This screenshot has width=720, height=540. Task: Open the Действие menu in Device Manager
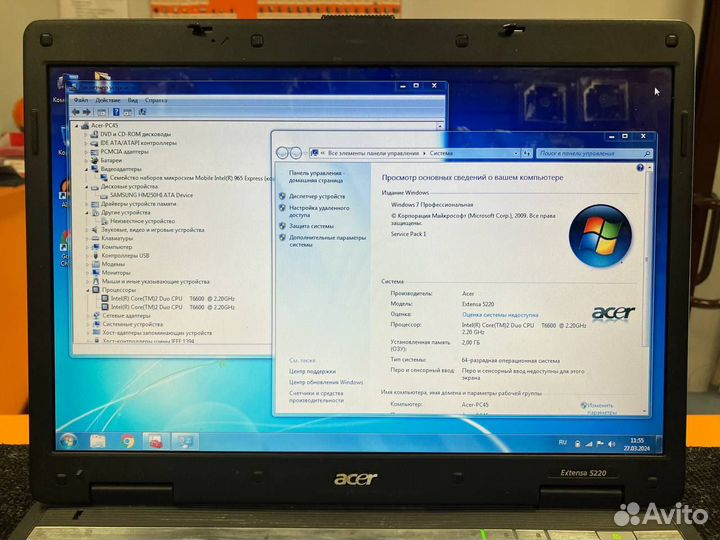tap(108, 100)
